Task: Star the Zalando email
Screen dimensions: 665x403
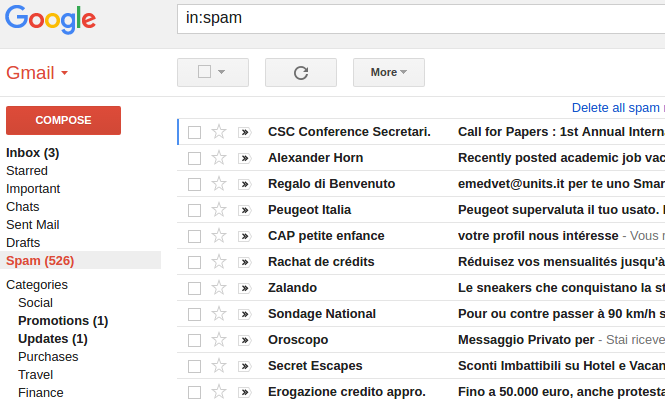Action: [x=219, y=288]
